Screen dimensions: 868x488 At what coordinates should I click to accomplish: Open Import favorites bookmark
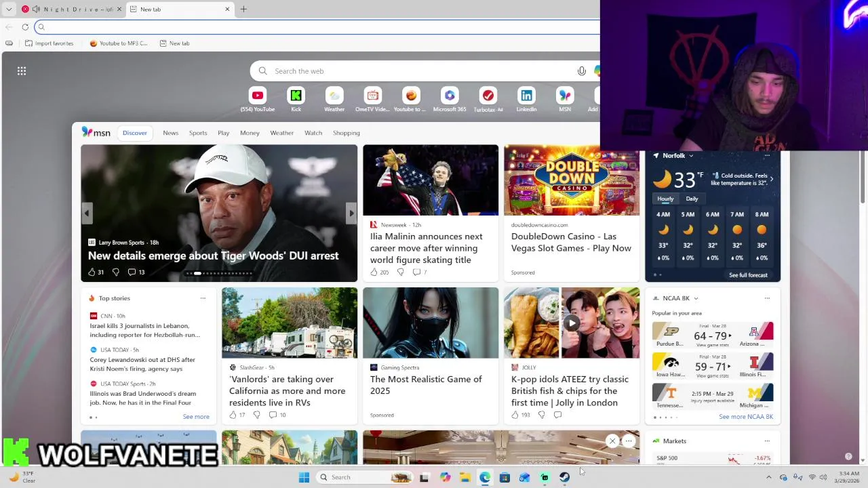pyautogui.click(x=49, y=43)
